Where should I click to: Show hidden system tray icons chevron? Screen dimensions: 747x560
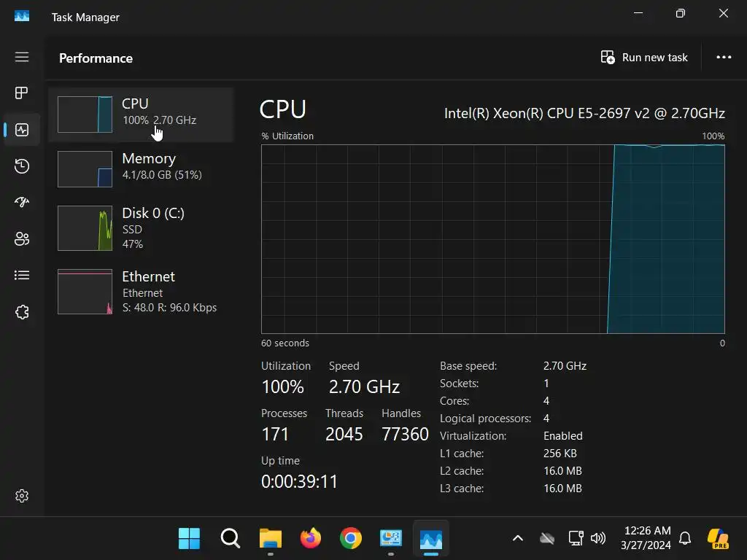pos(518,539)
